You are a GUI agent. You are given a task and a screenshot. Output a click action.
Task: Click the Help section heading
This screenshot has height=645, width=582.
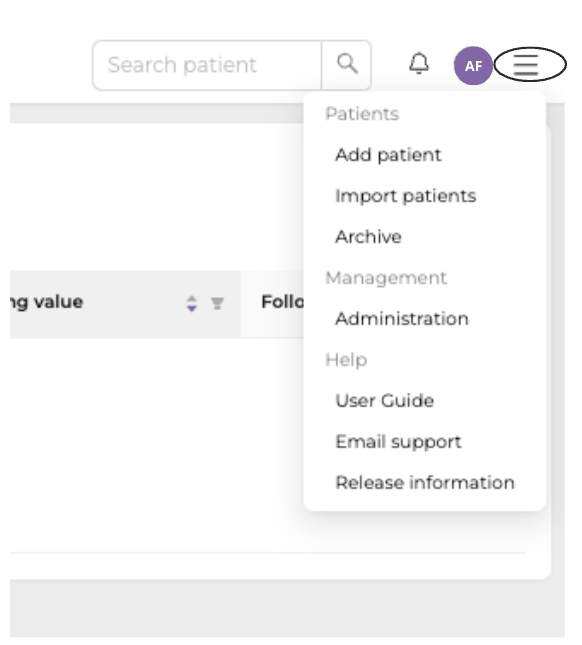click(346, 360)
